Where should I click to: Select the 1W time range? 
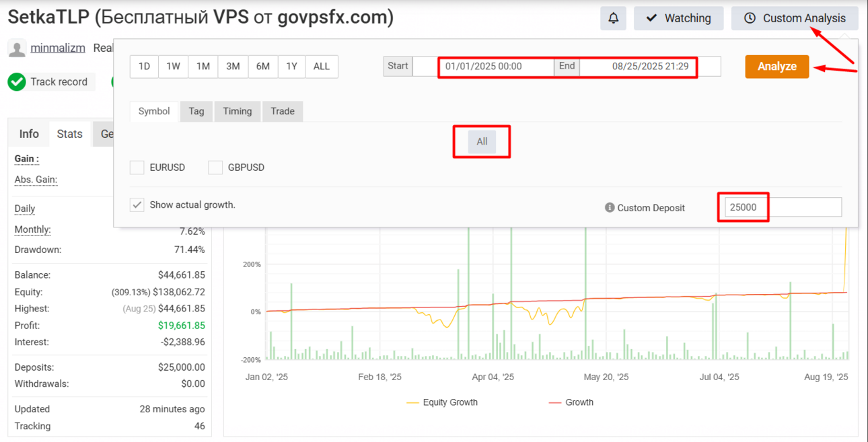[x=174, y=67]
